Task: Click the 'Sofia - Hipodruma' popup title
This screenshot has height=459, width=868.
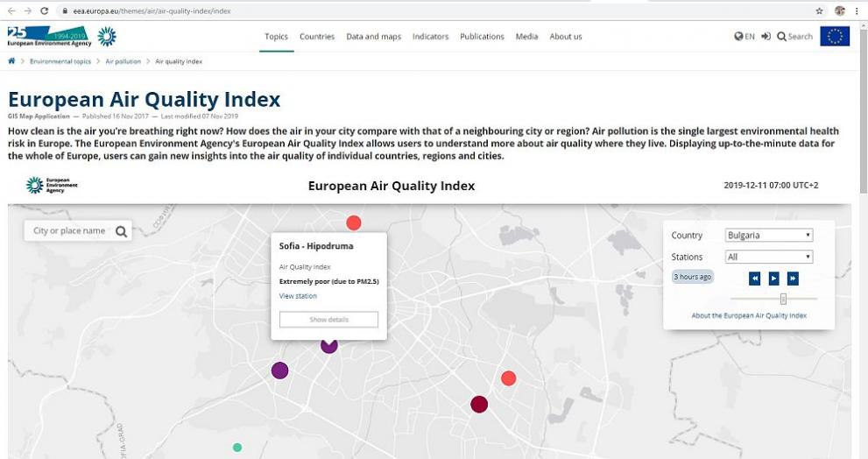Action: (x=316, y=246)
